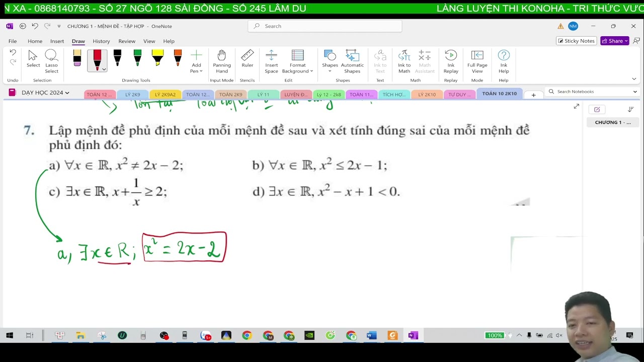Expand the page to full view
The image size is (644, 362).
tap(576, 107)
